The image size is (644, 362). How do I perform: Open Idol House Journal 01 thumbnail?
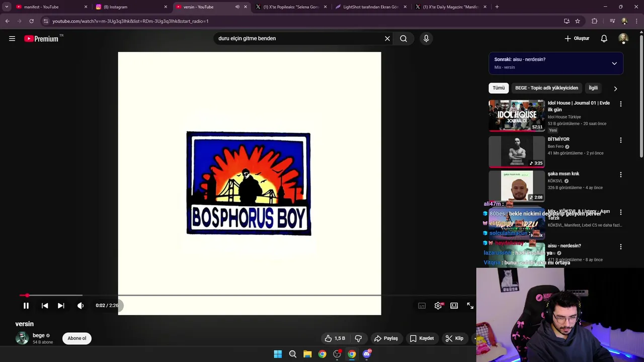click(x=517, y=115)
